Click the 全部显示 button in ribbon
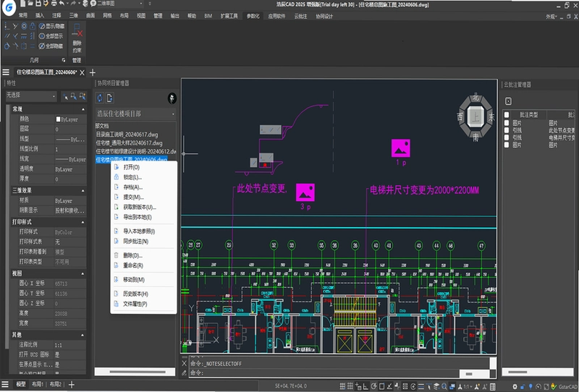This screenshot has height=392, width=579. coord(51,36)
